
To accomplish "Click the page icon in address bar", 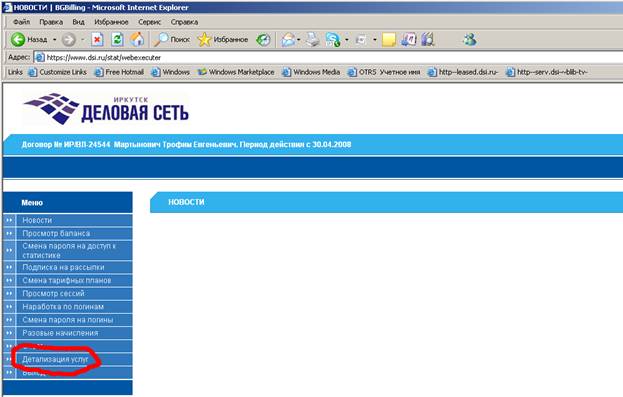I will click(39, 58).
